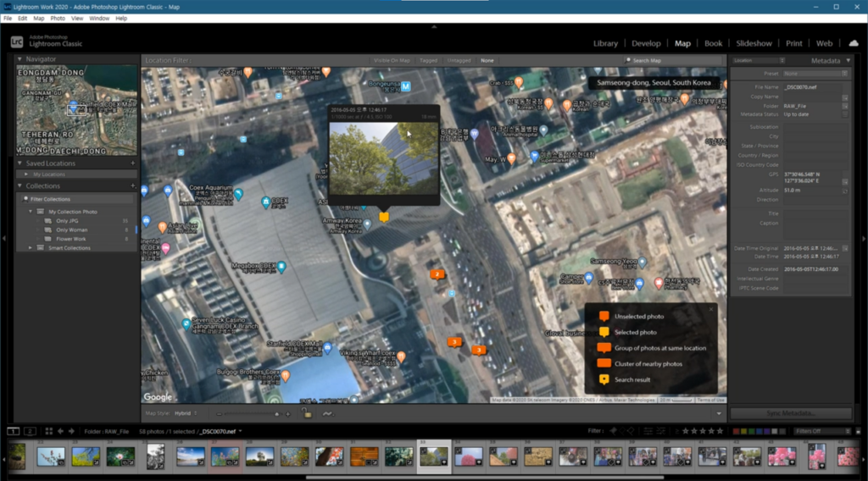The height and width of the screenshot is (481, 868).
Task: Collapse My Collection Photo set
Action: (31, 211)
